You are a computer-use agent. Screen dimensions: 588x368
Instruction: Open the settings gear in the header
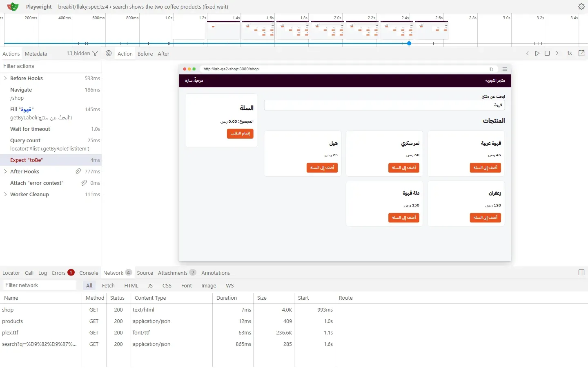[x=581, y=7]
